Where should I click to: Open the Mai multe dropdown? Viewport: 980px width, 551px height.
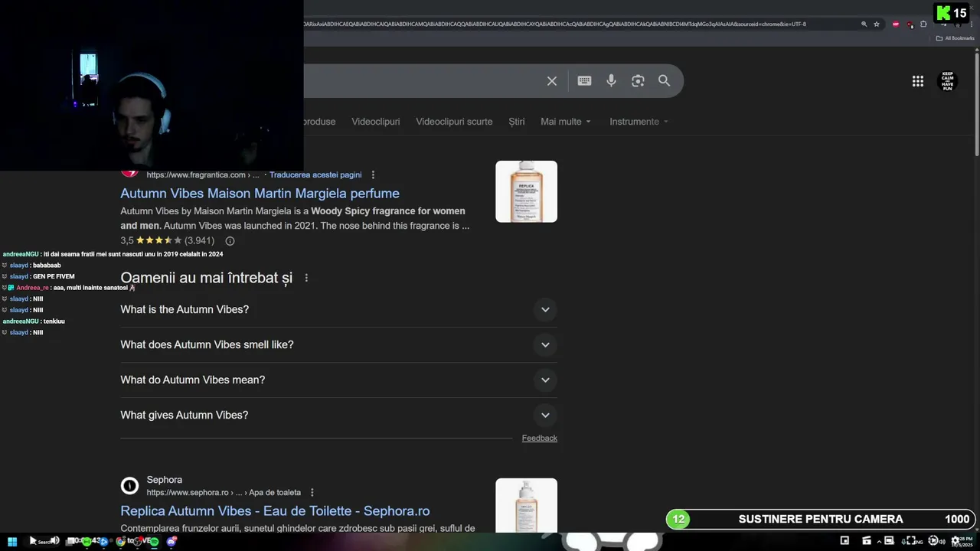pos(566,122)
